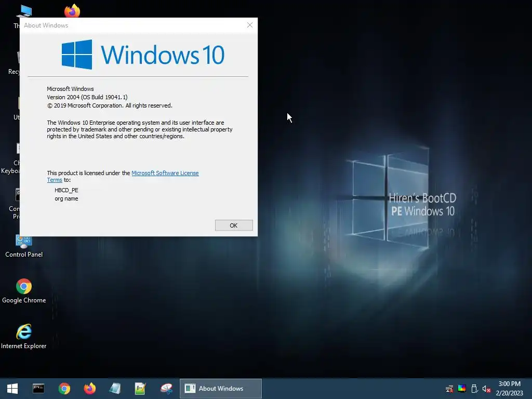Open the Google Chrome desktop shortcut
This screenshot has height=399, width=532.
point(24,291)
